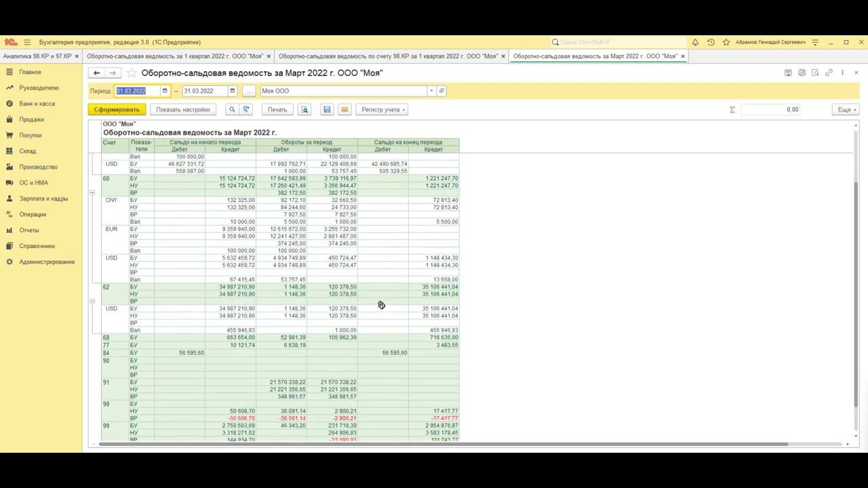Image resolution: width=868 pixels, height=488 pixels.
Task: Add report to favorites with star icon
Action: coord(132,73)
